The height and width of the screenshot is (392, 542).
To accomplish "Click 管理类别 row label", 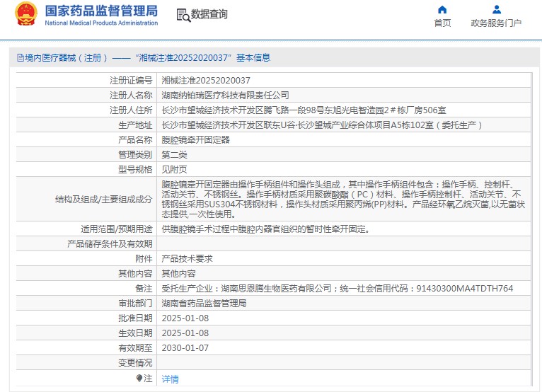I will click(135, 155).
